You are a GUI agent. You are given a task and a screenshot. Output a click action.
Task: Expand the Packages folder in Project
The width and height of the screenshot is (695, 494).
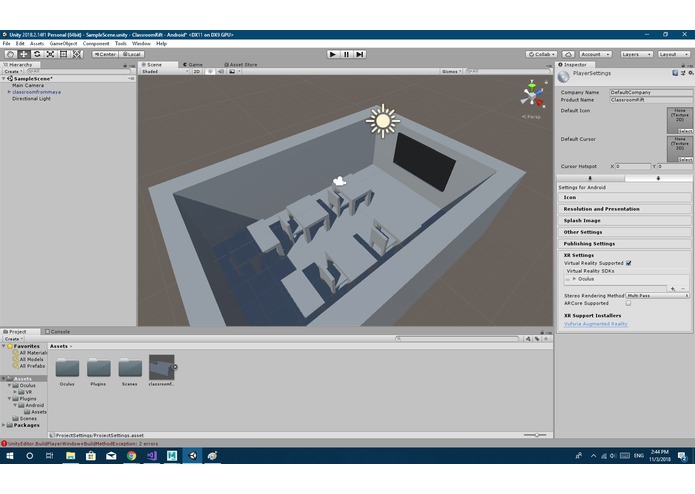4,425
